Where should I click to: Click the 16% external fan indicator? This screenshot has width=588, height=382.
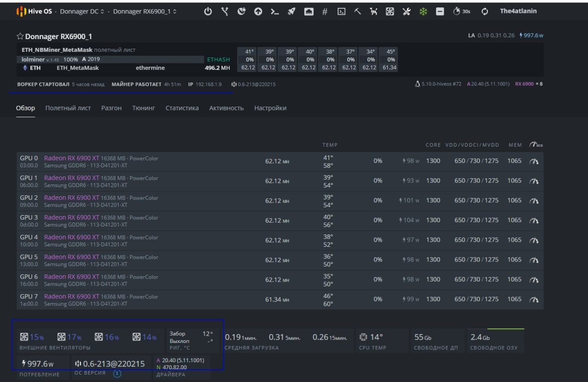pos(107,337)
